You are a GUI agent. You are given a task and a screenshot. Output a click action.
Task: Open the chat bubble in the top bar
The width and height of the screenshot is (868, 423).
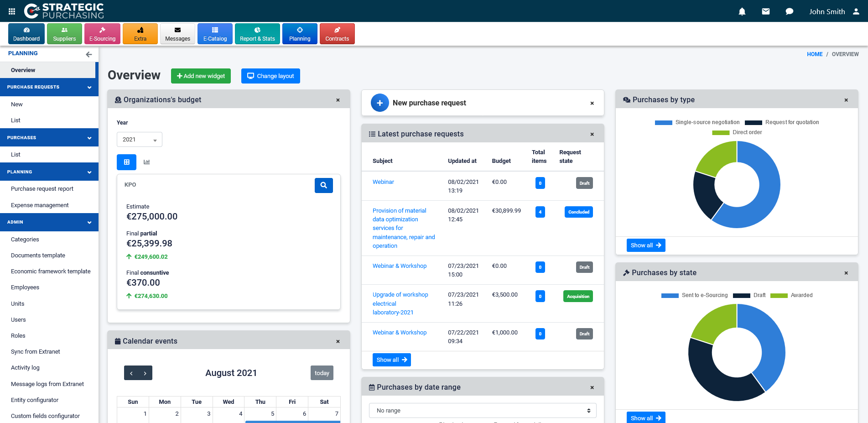[789, 11]
